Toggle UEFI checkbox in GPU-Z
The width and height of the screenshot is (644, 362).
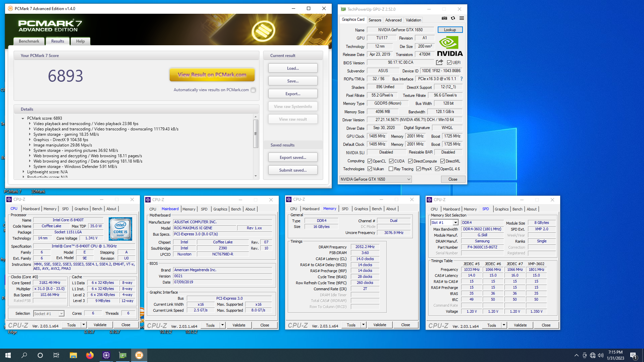449,62
